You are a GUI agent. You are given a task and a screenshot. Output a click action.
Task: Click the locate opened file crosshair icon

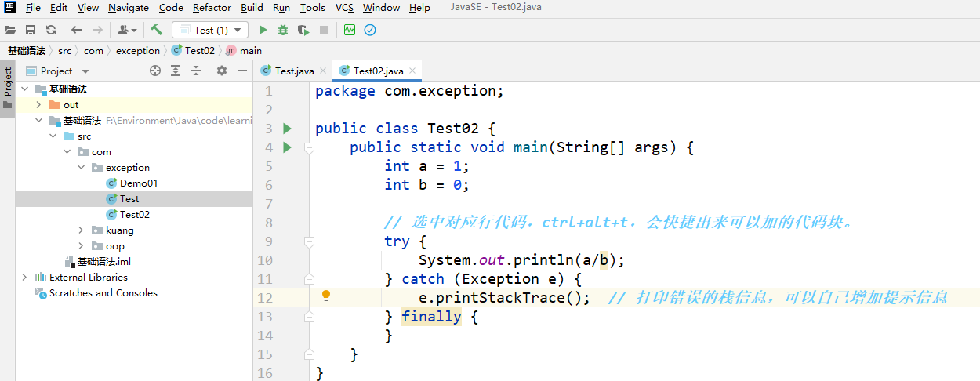(x=155, y=71)
